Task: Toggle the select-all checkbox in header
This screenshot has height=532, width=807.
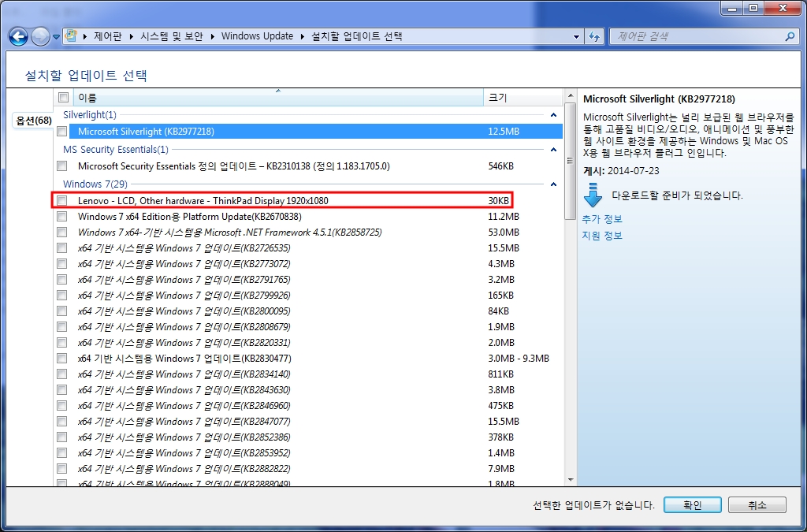Action: [x=63, y=97]
